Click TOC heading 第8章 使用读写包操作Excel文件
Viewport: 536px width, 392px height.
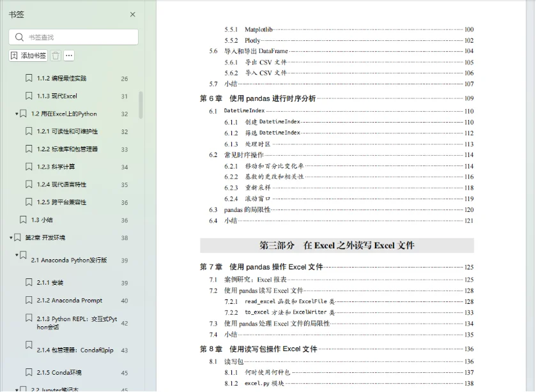337,349
